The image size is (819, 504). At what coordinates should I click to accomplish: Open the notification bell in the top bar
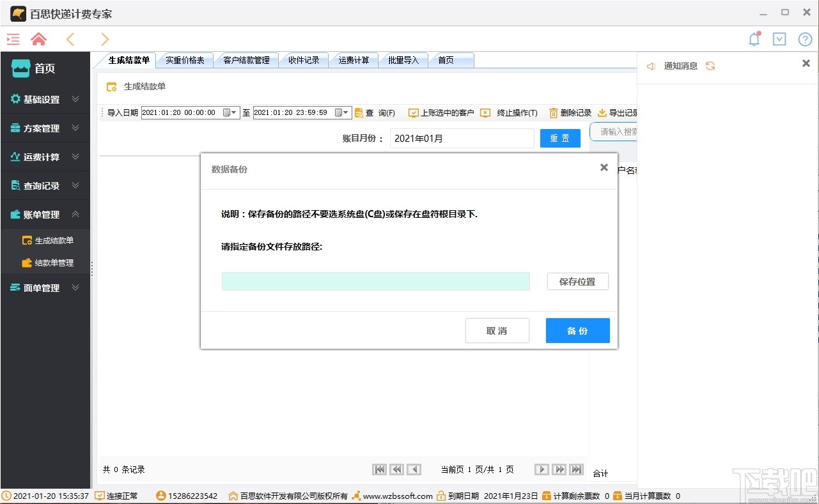[x=754, y=39]
